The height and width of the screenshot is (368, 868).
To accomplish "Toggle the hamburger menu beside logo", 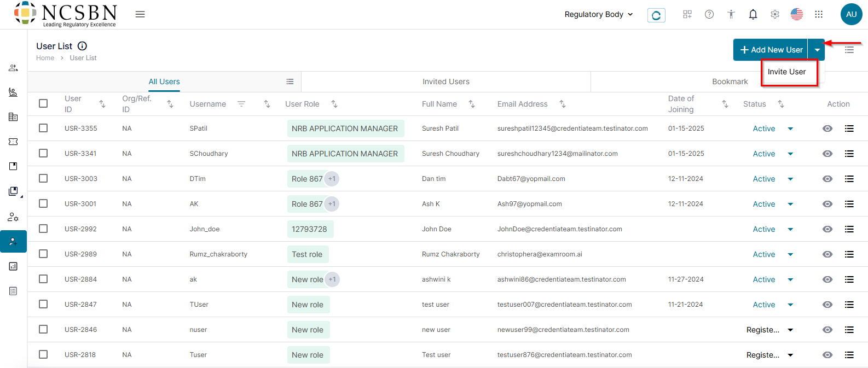I will pos(140,14).
